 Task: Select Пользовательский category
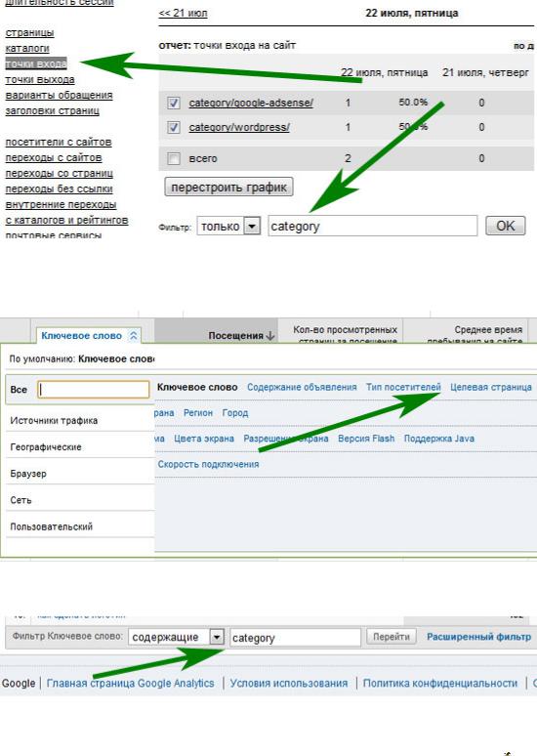click(51, 526)
